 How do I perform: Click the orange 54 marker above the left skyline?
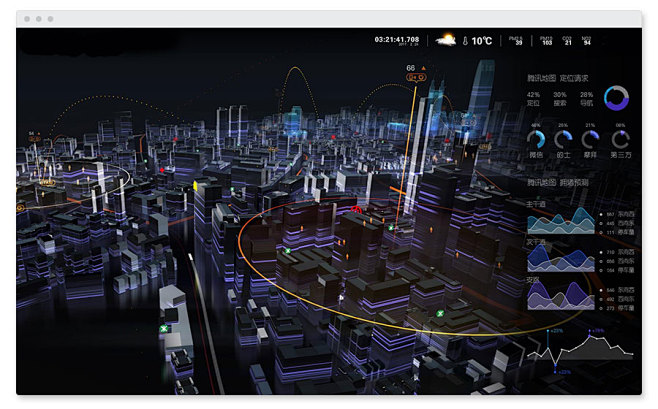tap(34, 137)
